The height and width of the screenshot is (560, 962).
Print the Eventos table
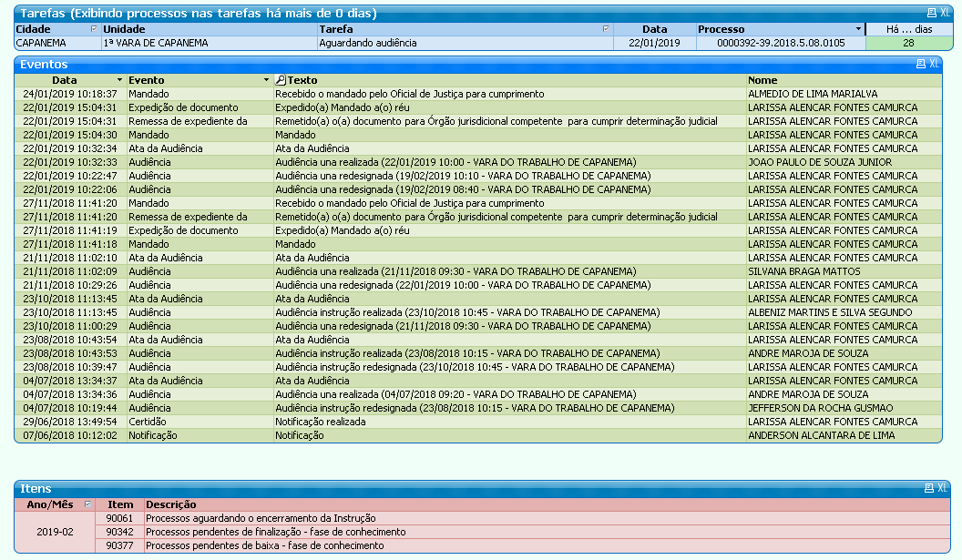(920, 64)
